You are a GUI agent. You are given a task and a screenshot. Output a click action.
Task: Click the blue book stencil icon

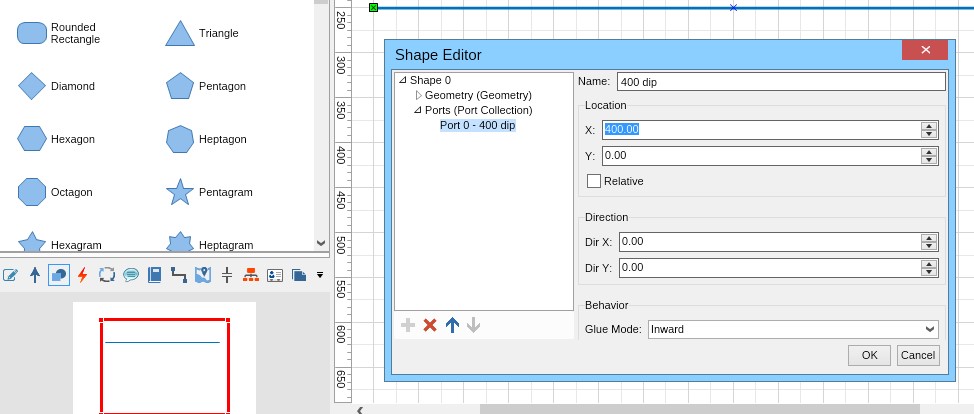tap(155, 274)
